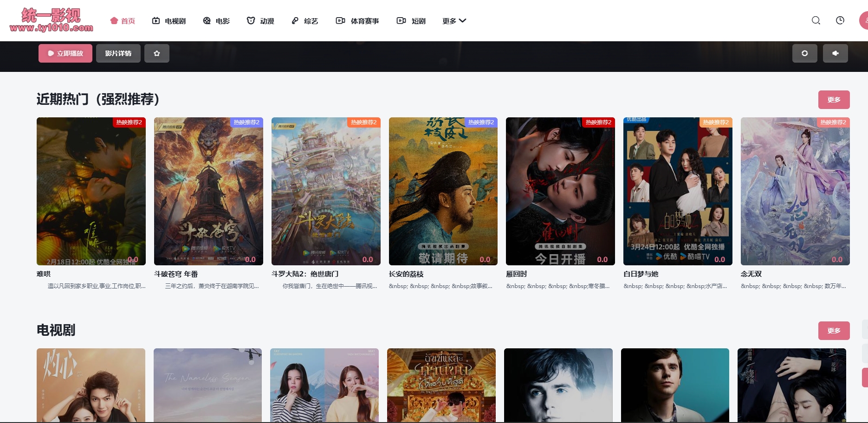Viewport: 868px width, 423px height.
Task: Select the 动漫 anime category
Action: tap(260, 21)
